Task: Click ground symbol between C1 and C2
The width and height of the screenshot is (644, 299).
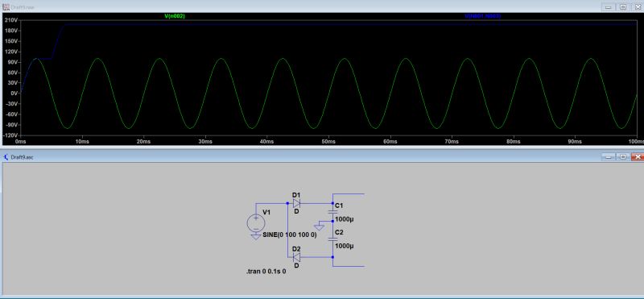Action: point(319,227)
